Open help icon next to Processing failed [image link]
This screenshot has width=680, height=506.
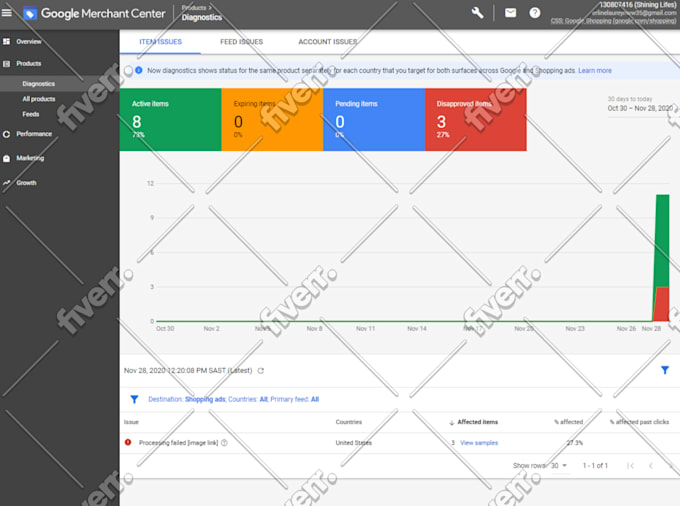[224, 443]
